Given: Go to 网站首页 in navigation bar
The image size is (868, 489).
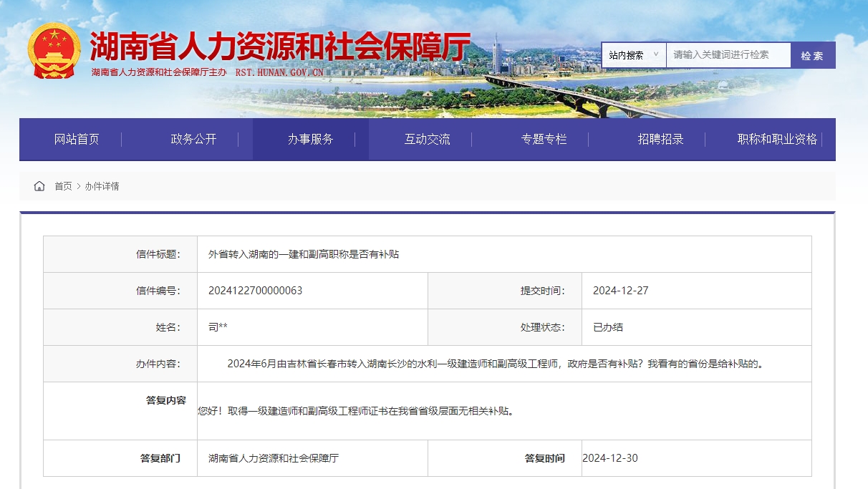Looking at the screenshot, I should click(77, 140).
